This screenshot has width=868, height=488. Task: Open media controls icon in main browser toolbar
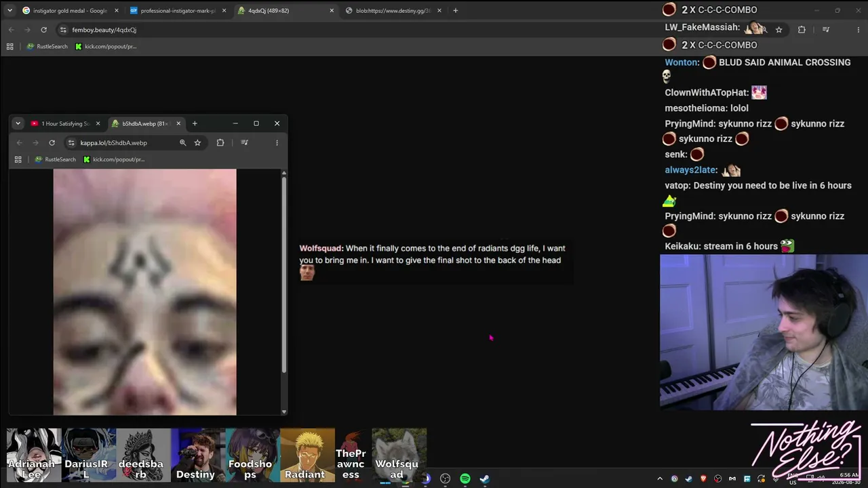[825, 30]
